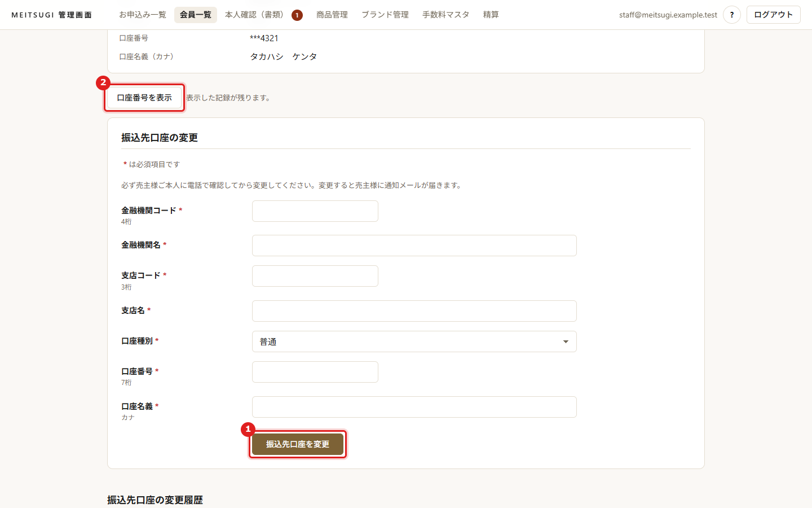Click the 口座名義（カナ） row label
Image resolution: width=812 pixels, height=508 pixels.
pos(148,56)
